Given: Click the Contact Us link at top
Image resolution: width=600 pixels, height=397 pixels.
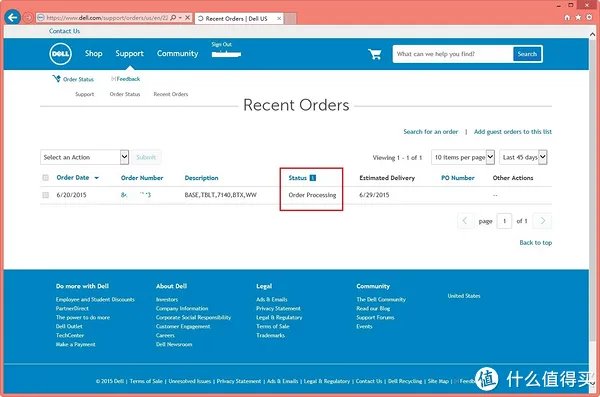Looking at the screenshot, I should 64,31.
